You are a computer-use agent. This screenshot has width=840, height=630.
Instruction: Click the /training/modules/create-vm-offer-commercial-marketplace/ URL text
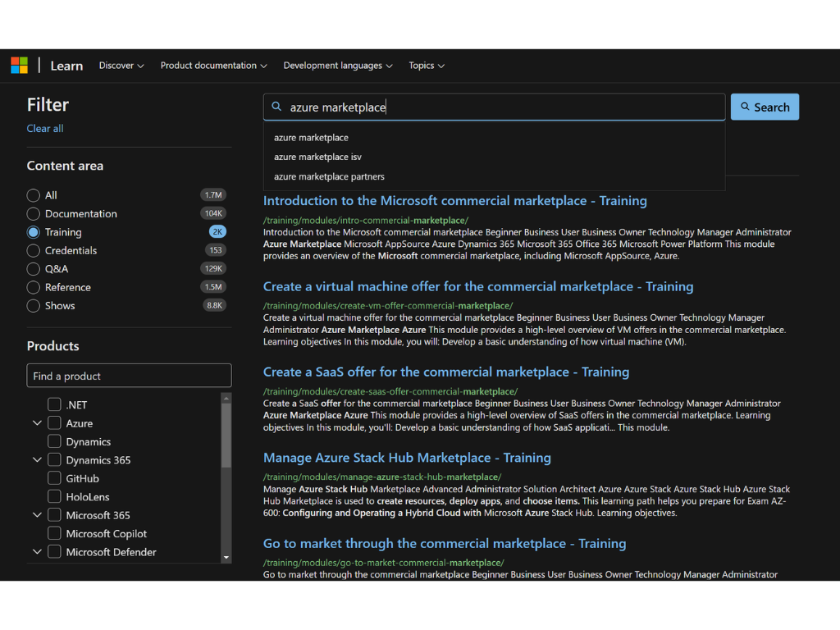[388, 306]
